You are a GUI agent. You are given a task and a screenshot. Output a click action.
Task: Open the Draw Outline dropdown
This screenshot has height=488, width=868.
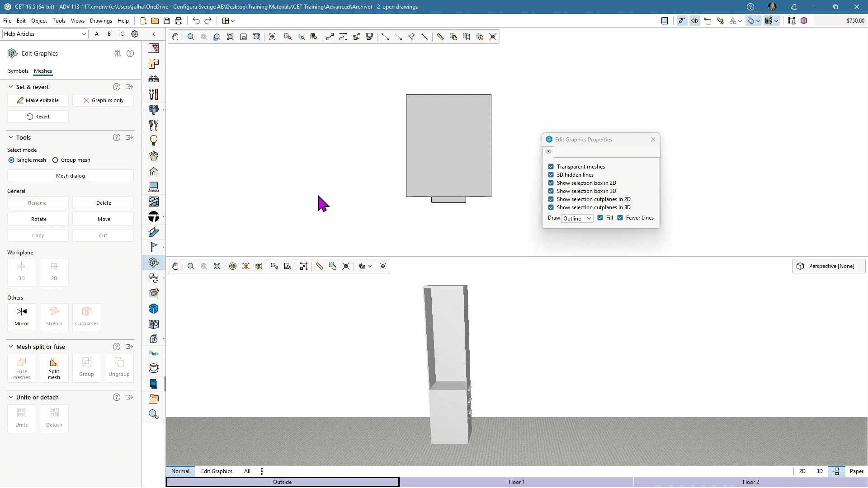tap(577, 219)
